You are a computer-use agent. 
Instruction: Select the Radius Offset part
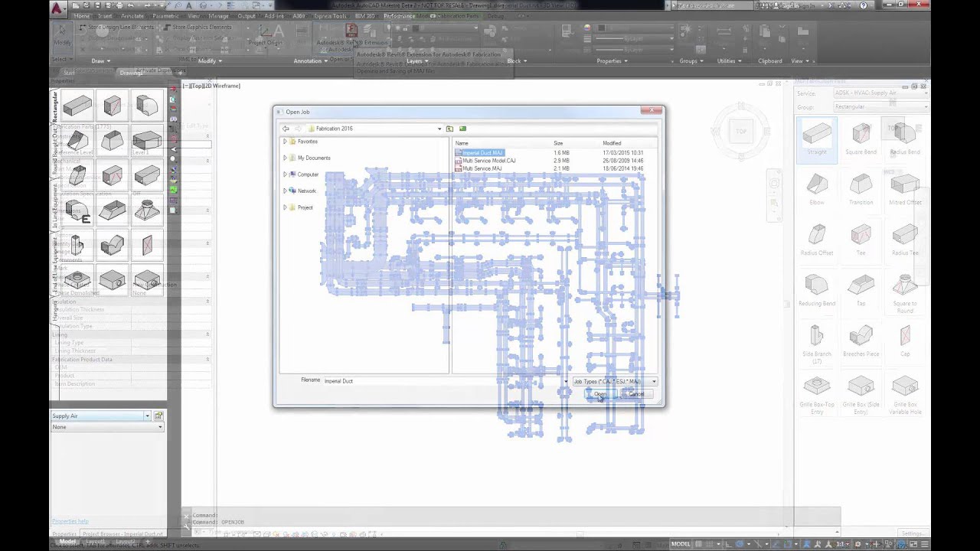[817, 240]
